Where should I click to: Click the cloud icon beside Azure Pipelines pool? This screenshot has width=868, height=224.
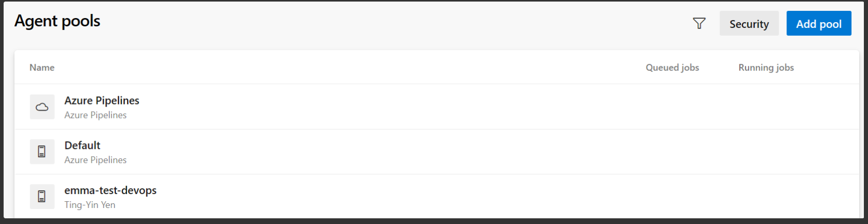42,107
